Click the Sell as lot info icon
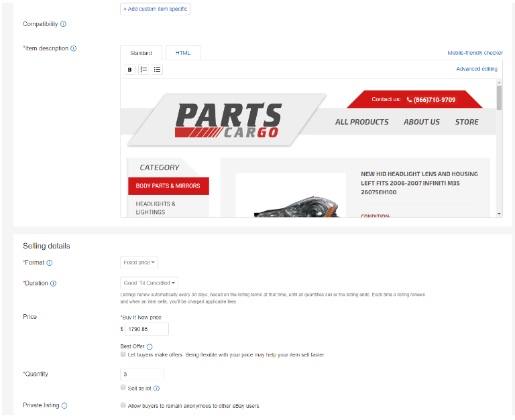 157,389
